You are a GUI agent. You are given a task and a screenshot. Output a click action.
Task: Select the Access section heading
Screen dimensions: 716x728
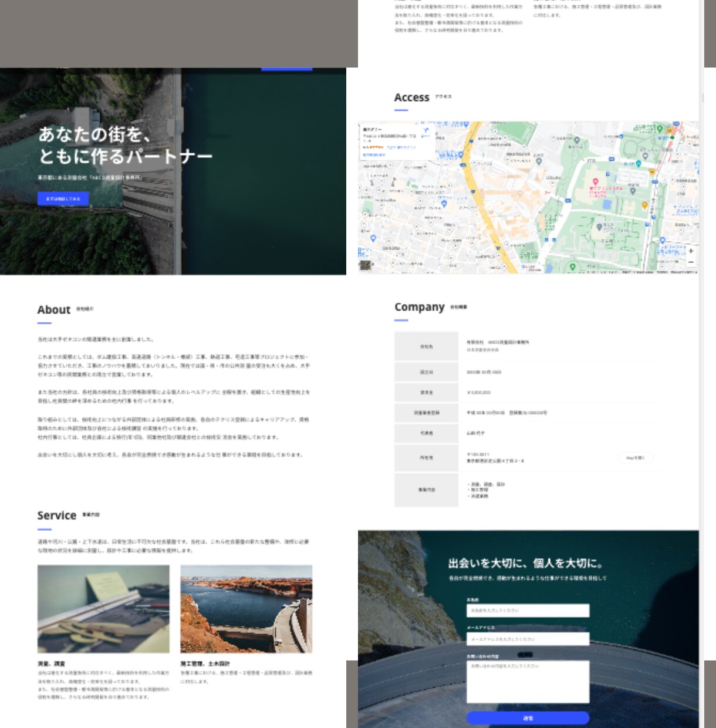[411, 97]
